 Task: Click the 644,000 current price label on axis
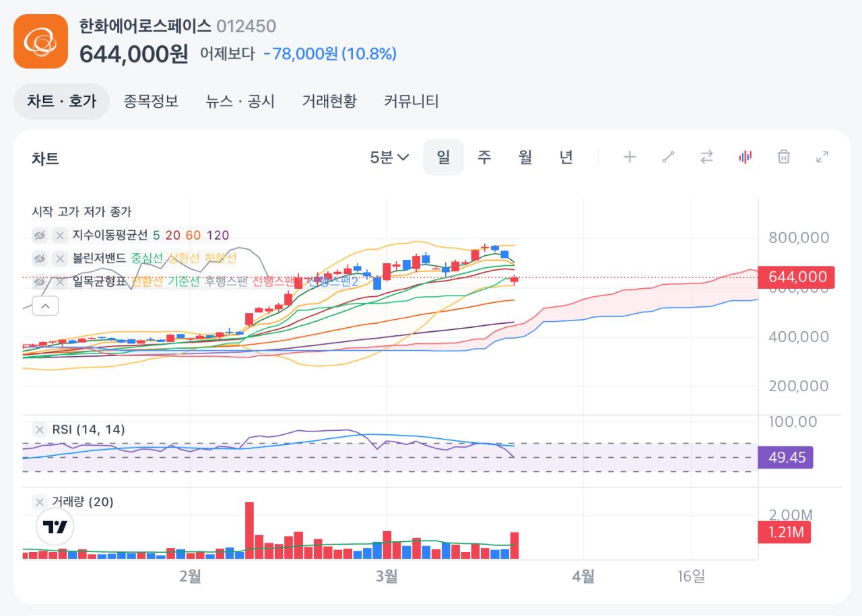[x=797, y=277]
